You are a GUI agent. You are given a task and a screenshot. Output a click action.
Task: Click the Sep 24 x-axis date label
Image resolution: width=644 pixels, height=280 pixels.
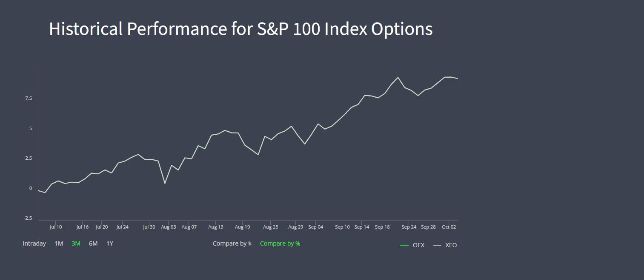[409, 227]
